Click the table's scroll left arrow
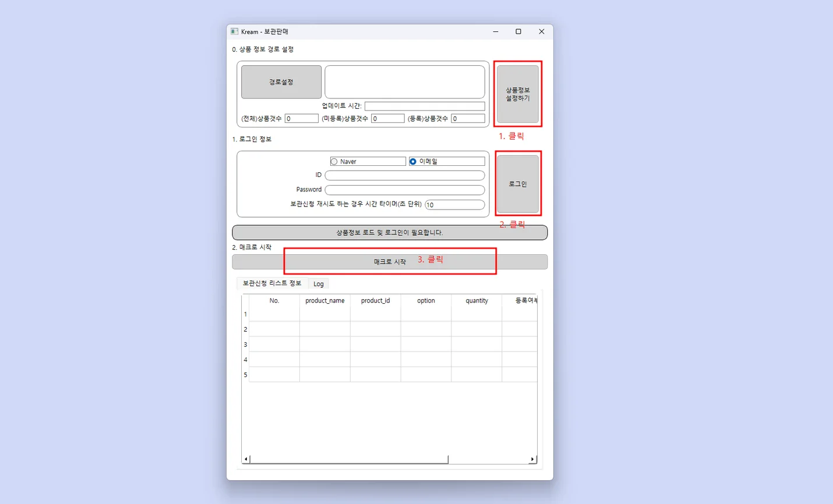Viewport: 833px width, 504px height. click(x=246, y=459)
